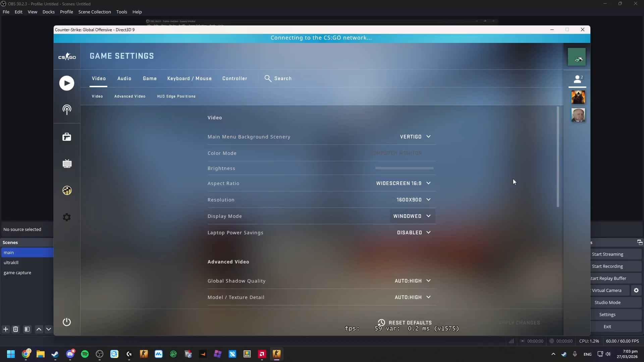Open the broadcast antenna sidebar icon
644x362 pixels.
point(67,109)
